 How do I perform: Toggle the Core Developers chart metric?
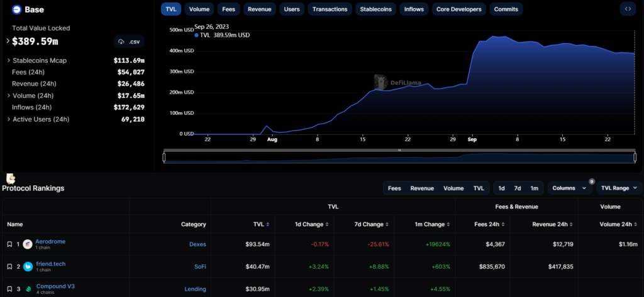459,9
